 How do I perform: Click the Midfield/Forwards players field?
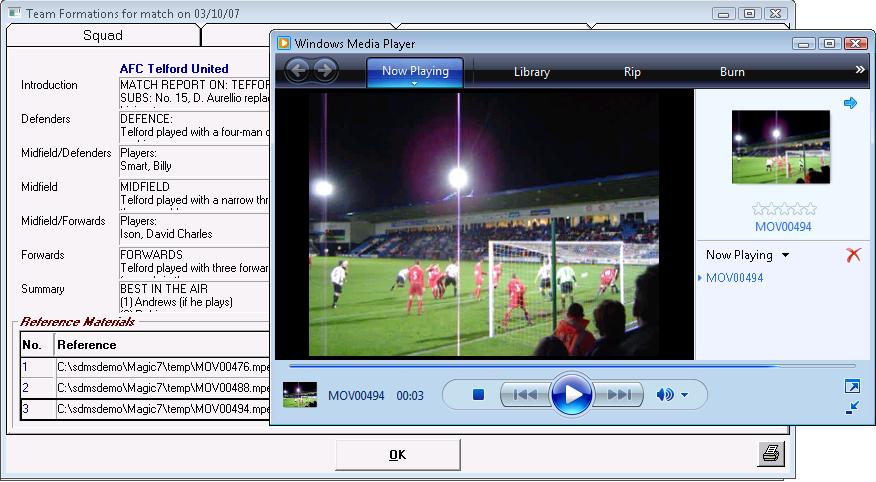(x=194, y=227)
